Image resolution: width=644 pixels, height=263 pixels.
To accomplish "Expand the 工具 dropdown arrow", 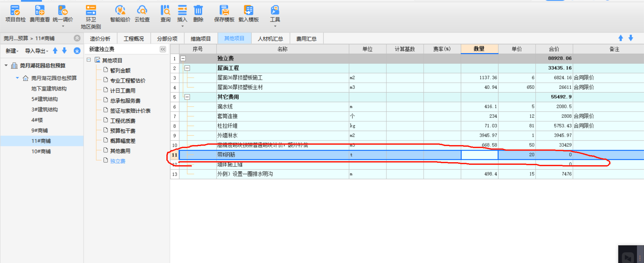I will (x=275, y=26).
